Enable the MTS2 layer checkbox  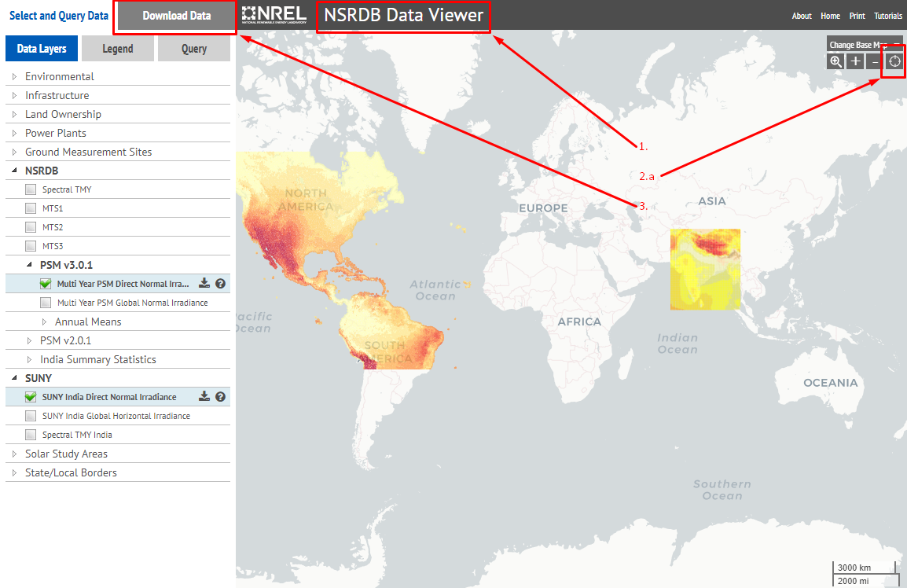[31, 227]
